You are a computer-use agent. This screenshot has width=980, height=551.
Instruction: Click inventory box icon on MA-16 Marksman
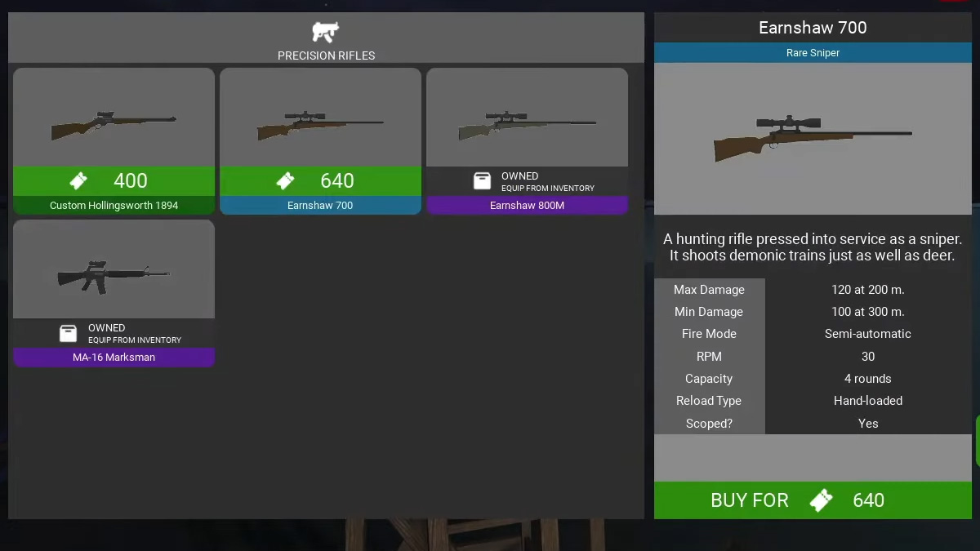click(x=69, y=333)
